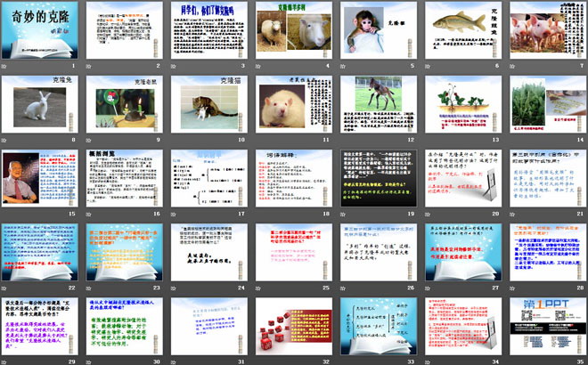Viewport: 588px width, 365px height.
Task: Click animation star icon under slide 3
Action: tap(174, 67)
